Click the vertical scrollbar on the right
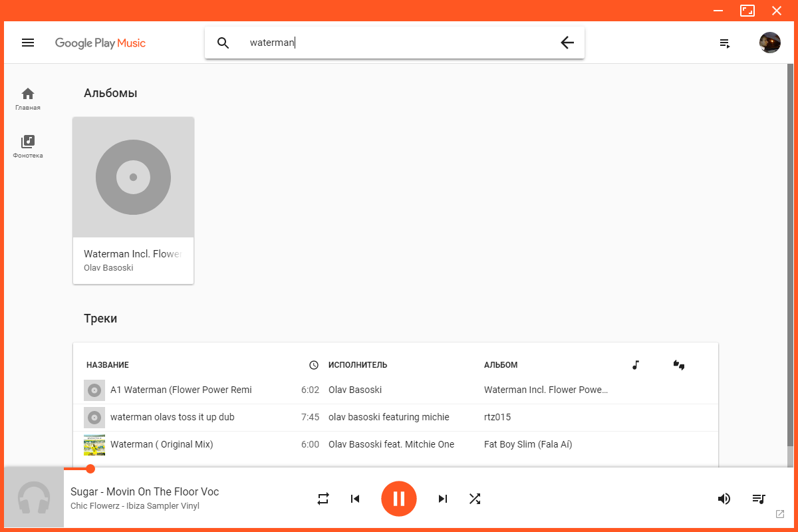 click(x=790, y=256)
